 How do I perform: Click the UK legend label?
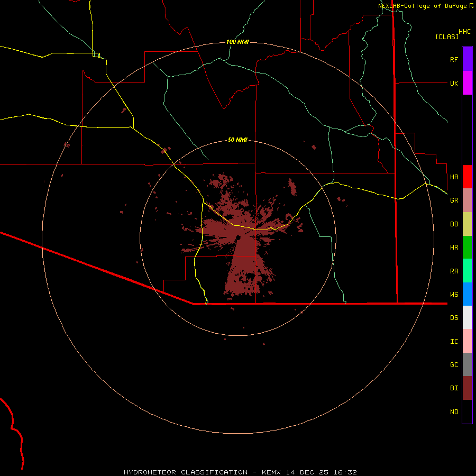(454, 83)
